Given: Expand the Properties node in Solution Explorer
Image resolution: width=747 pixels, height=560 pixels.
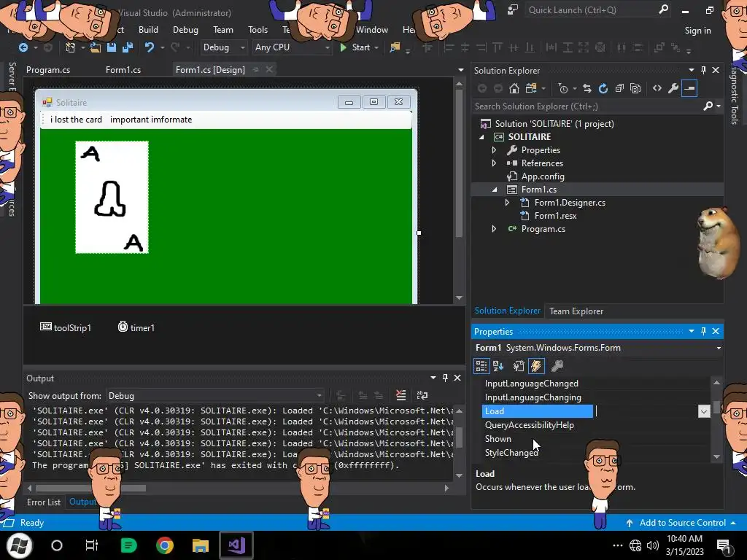Looking at the screenshot, I should [x=494, y=150].
